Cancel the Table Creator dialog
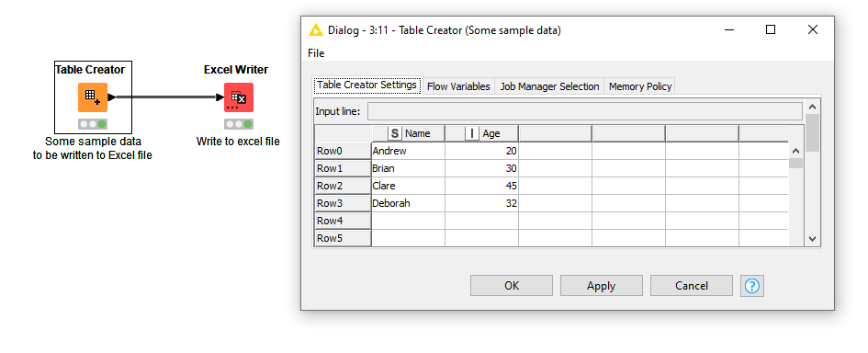 692,286
